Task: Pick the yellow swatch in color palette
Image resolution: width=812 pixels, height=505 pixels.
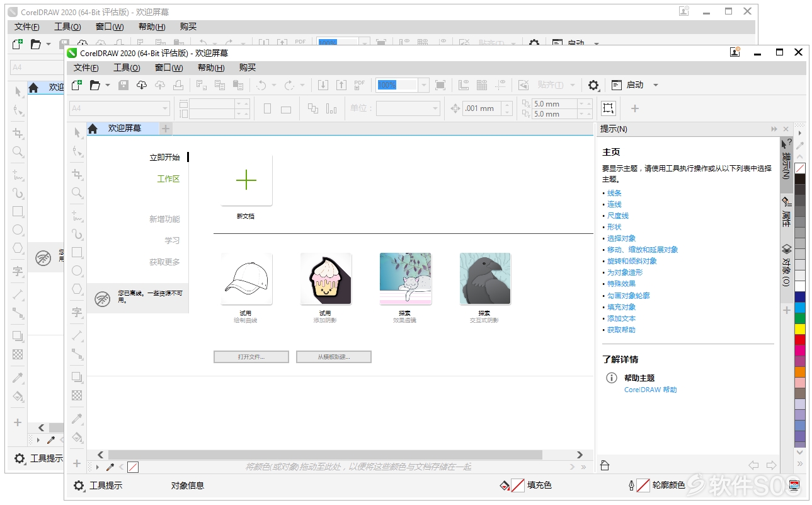Action: coord(800,329)
